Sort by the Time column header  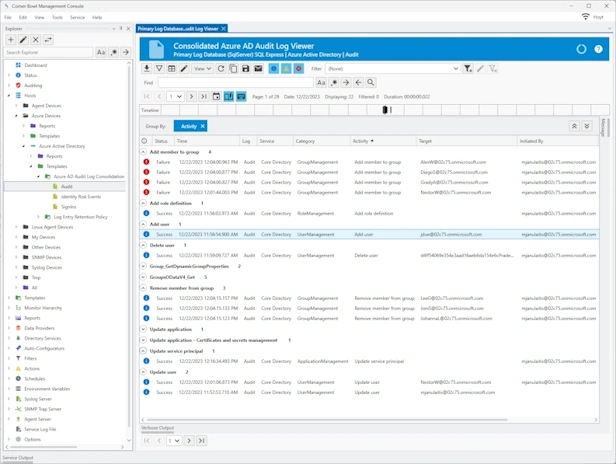207,141
